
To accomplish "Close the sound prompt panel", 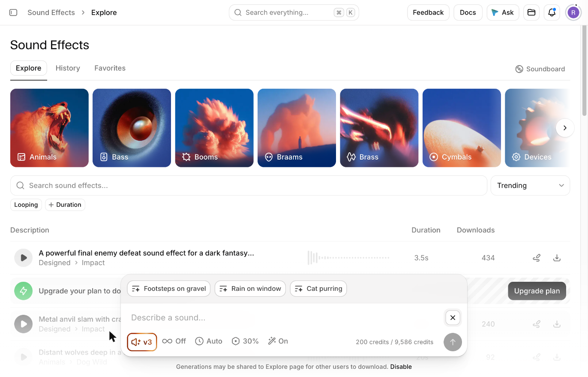I will 453,318.
